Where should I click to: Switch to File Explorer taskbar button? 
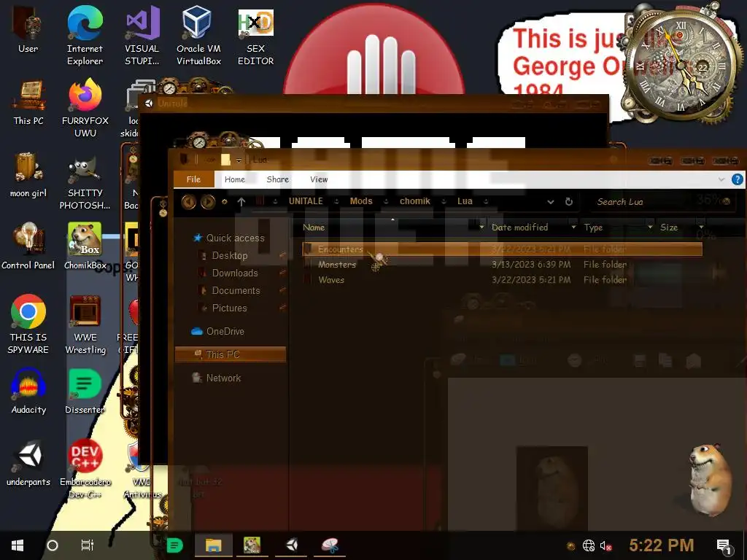click(x=214, y=545)
